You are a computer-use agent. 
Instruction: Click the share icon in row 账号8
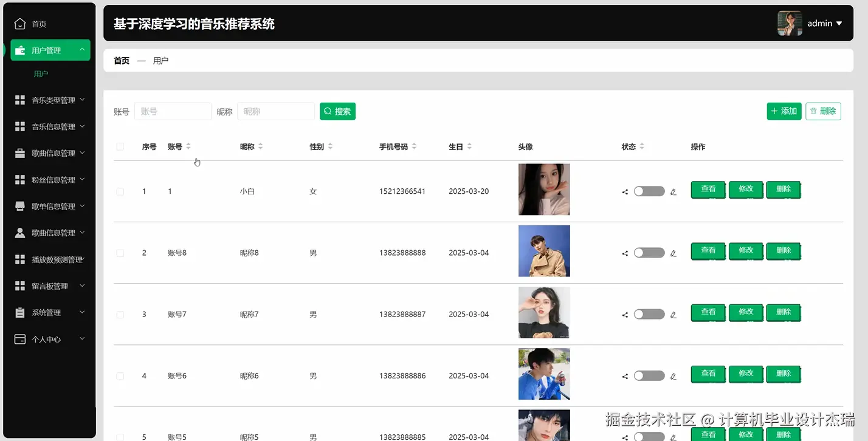[x=625, y=253]
